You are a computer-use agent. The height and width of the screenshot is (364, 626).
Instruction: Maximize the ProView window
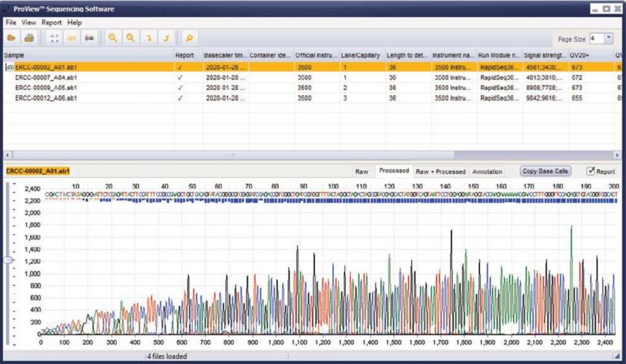606,9
